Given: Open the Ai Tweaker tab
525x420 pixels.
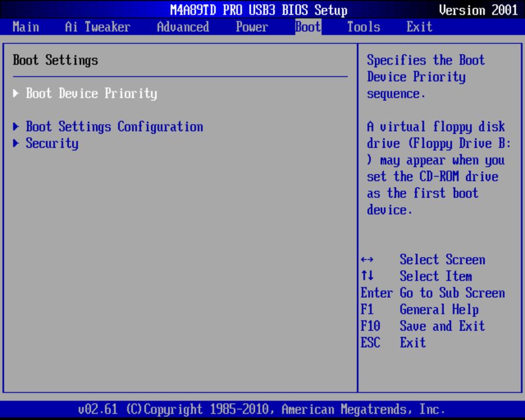Looking at the screenshot, I should tap(97, 27).
